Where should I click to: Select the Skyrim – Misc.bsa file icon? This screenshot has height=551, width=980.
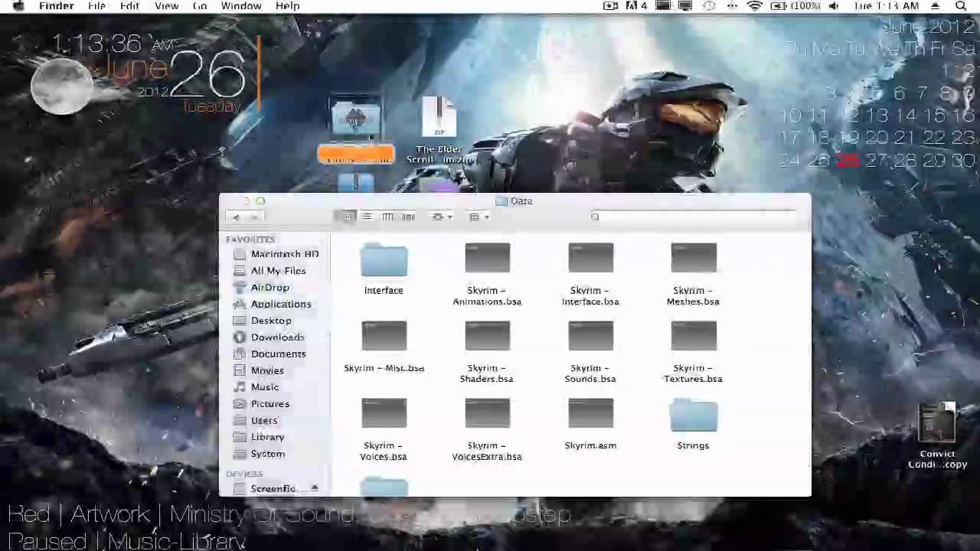pos(384,336)
